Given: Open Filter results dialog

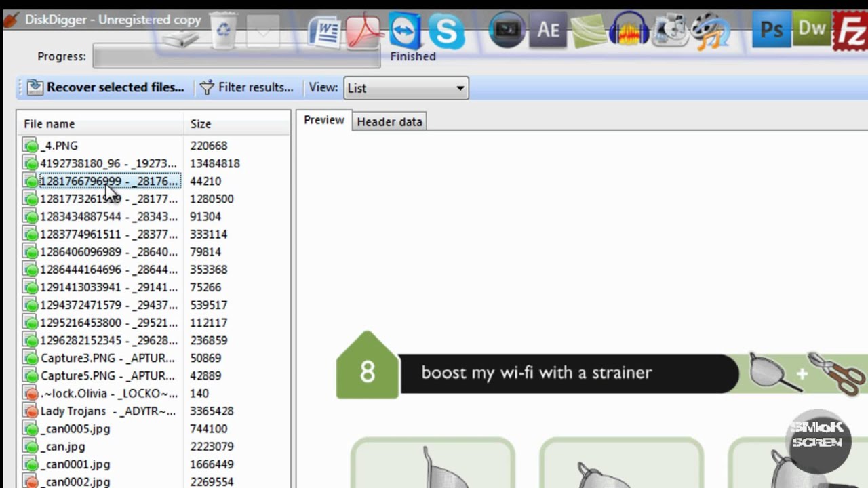Looking at the screenshot, I should tap(246, 87).
